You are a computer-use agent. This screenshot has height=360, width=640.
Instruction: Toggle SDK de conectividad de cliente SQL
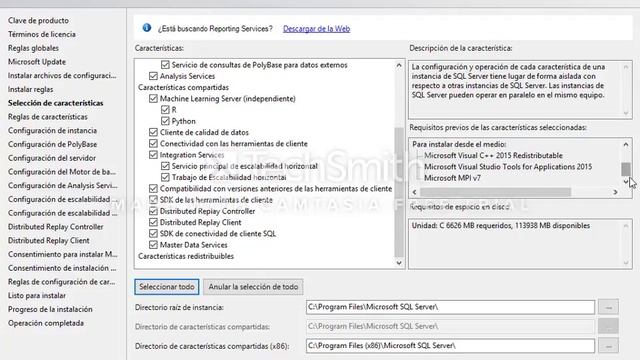[153, 233]
